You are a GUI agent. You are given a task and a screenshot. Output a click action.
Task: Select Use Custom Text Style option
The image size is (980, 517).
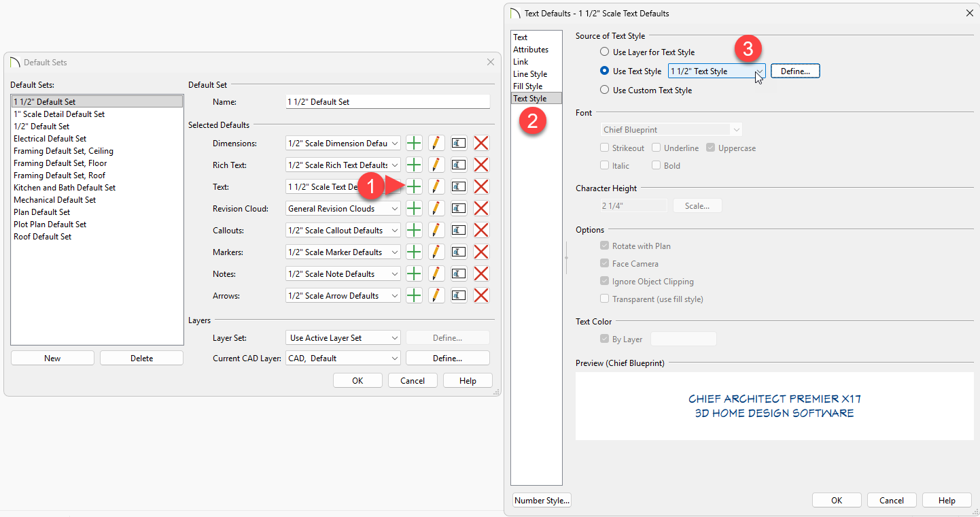coord(604,90)
